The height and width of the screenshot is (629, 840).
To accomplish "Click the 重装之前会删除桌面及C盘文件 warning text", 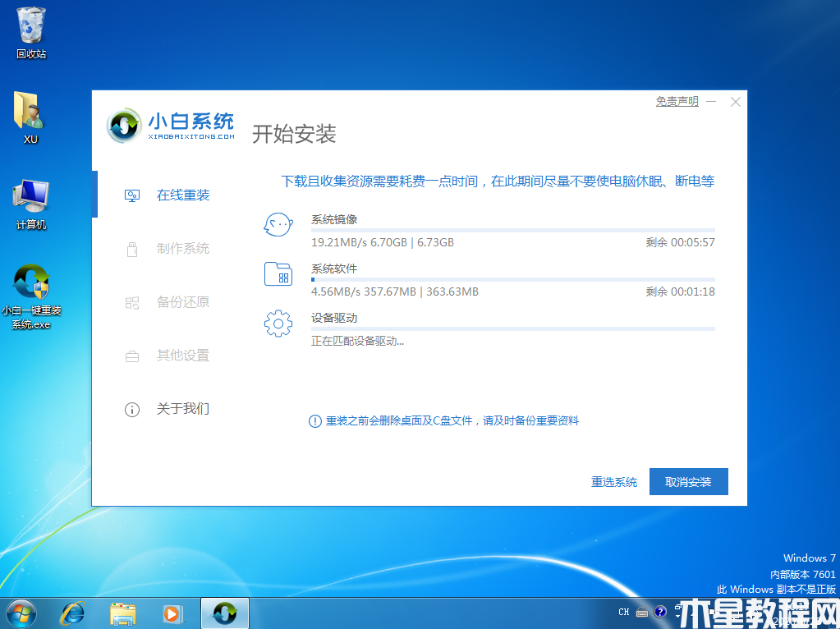I will click(x=452, y=421).
